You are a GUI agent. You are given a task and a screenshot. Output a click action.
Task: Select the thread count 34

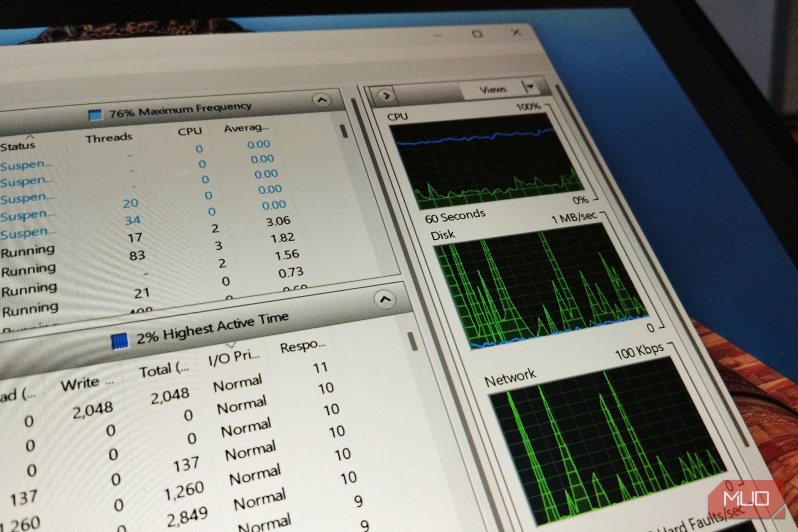(x=133, y=220)
